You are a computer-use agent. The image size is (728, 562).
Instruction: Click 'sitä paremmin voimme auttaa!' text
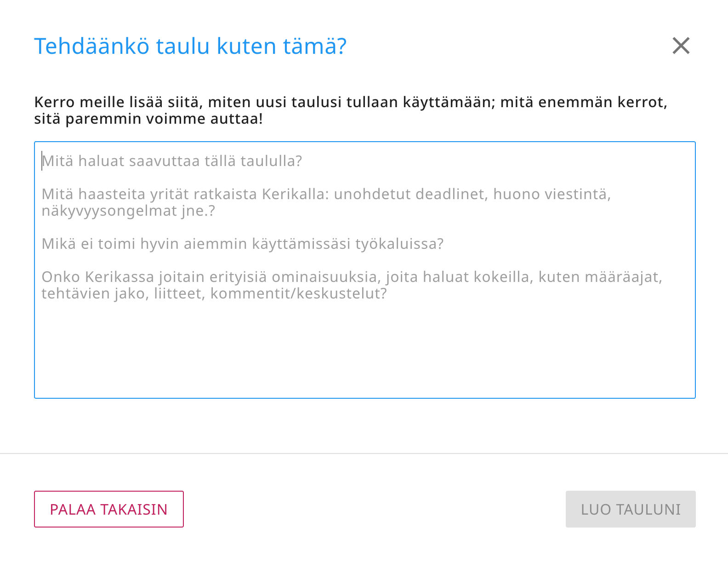pyautogui.click(x=148, y=119)
